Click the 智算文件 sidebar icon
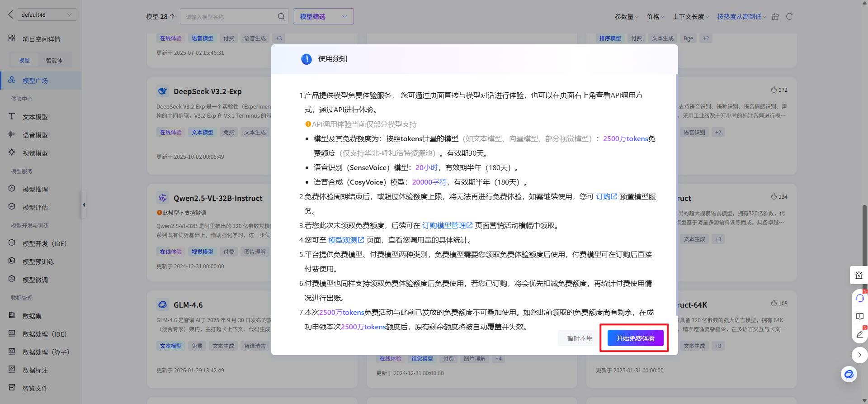This screenshot has width=868, height=404. coord(12,388)
